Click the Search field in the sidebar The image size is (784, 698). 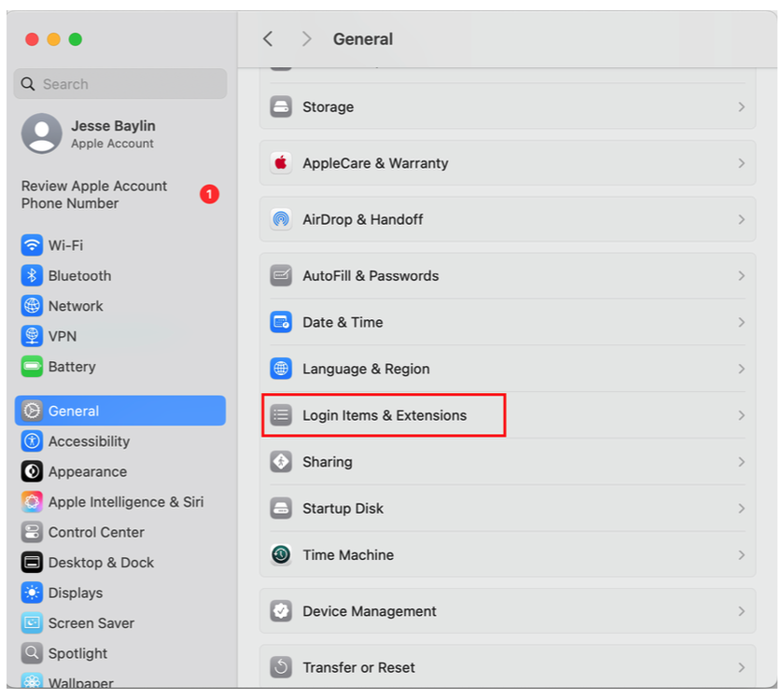coord(120,83)
